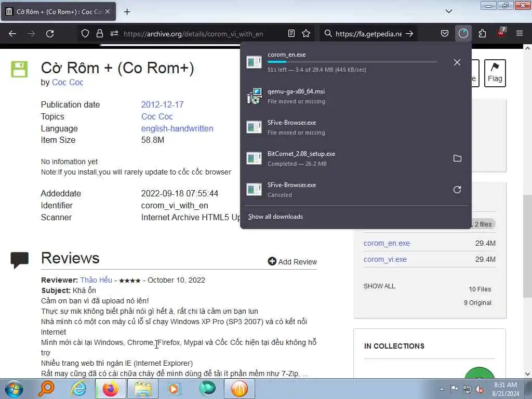Screen dimensions: 532x399
Task: Cancel the corom_en.exe download
Action: click(457, 62)
